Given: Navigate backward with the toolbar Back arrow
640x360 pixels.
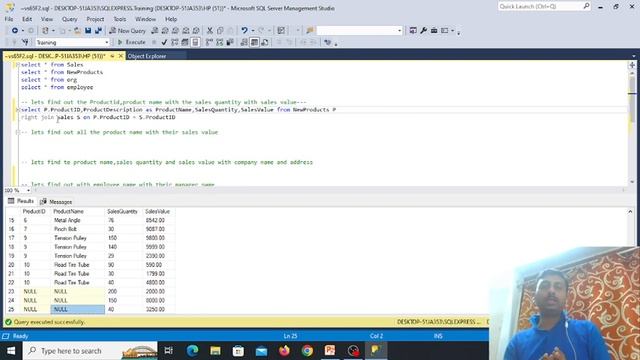Looking at the screenshot, I should (15, 31).
